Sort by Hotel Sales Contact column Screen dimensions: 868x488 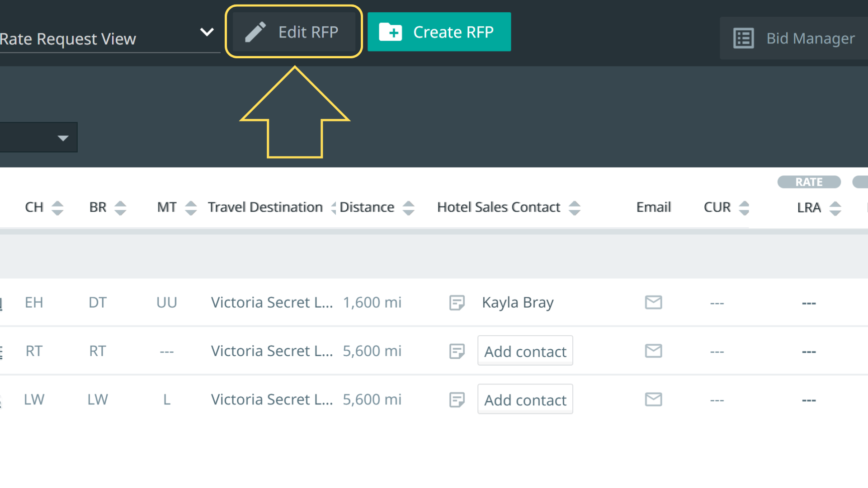coord(574,208)
